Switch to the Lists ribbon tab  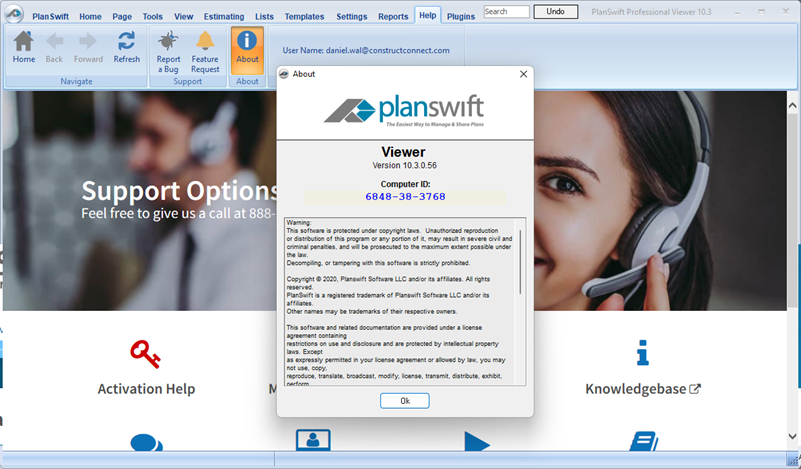[x=264, y=16]
